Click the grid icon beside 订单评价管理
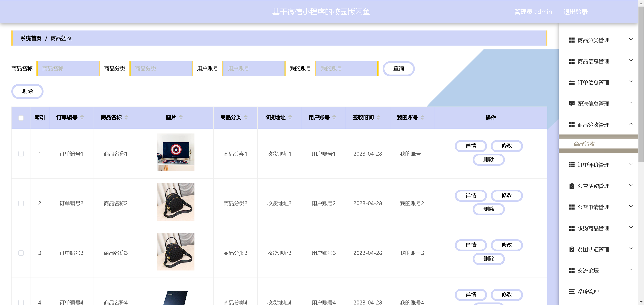Screen dimensions: 644x305 click(572, 165)
